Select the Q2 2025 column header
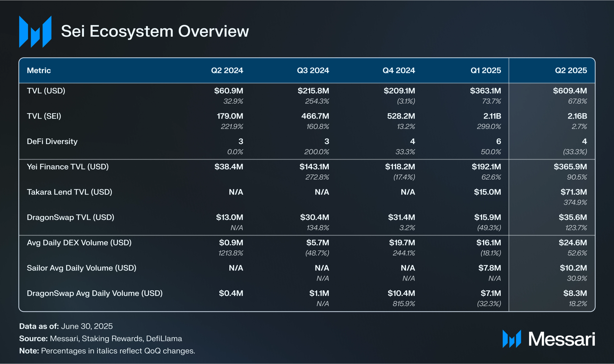614x364 pixels. (x=571, y=70)
